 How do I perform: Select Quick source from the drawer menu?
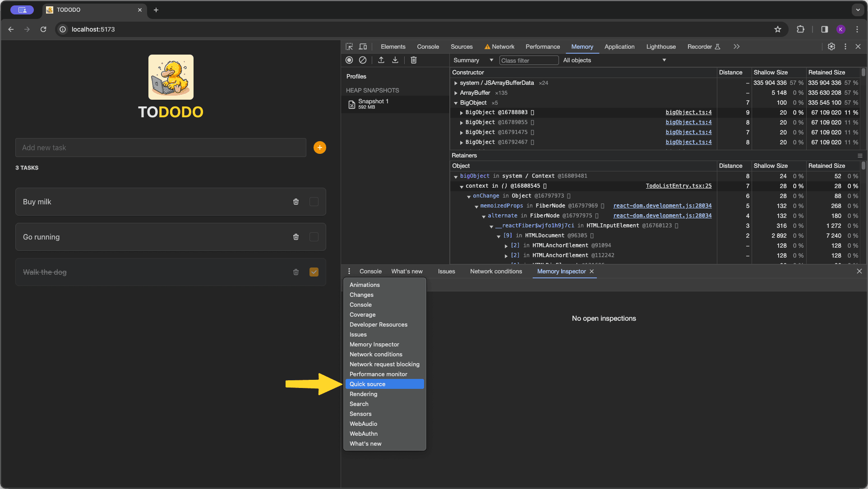pyautogui.click(x=367, y=383)
